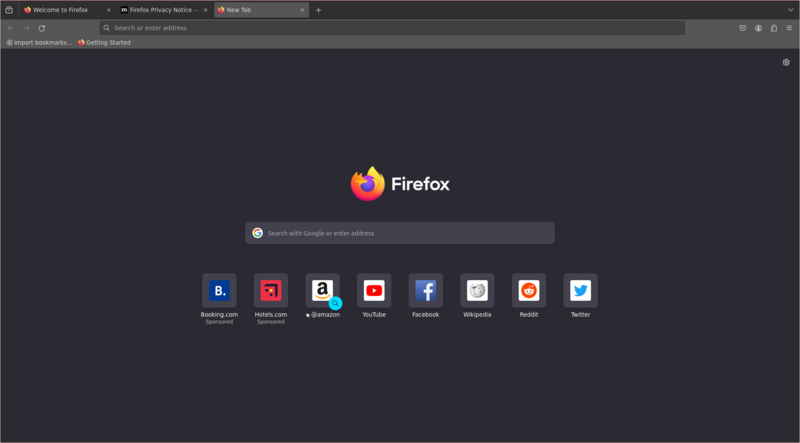Click the Hotels.com label text
This screenshot has width=800, height=443.
pos(271,314)
